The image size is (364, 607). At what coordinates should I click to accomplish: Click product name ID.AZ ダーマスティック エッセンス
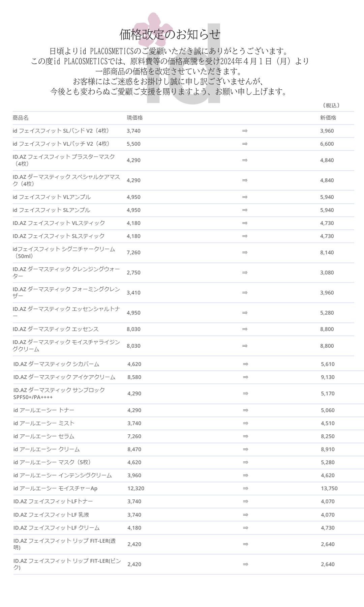tap(56, 329)
